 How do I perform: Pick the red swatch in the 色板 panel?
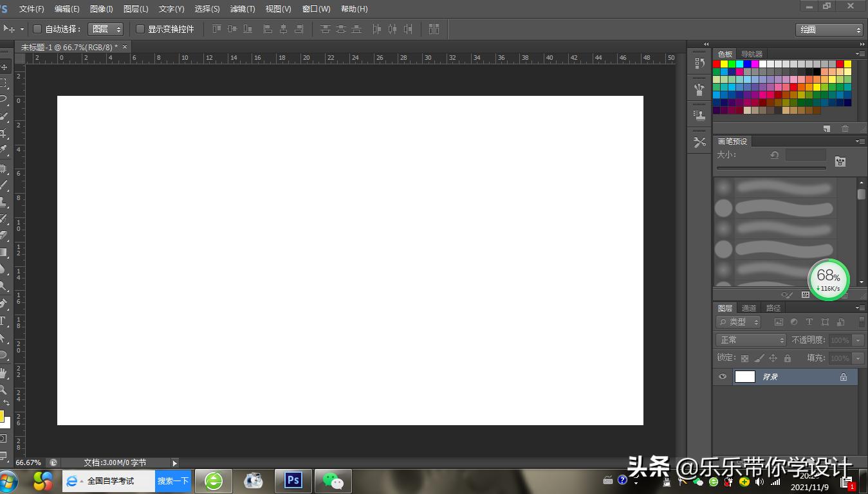(x=717, y=64)
